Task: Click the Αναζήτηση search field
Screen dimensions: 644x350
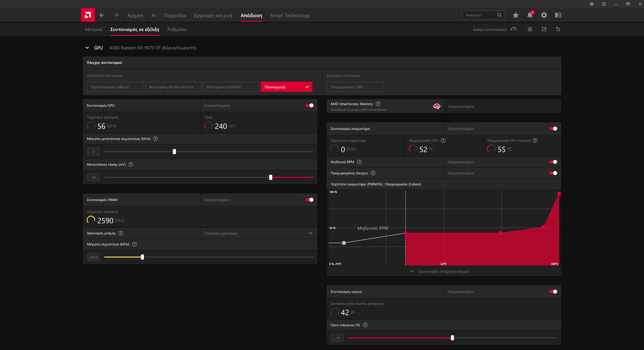Action: (480, 15)
